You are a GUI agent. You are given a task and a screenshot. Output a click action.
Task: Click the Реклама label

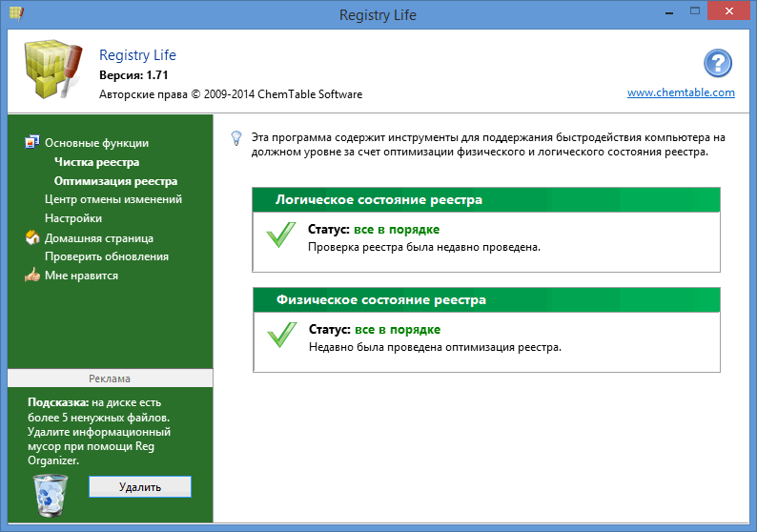tap(110, 379)
